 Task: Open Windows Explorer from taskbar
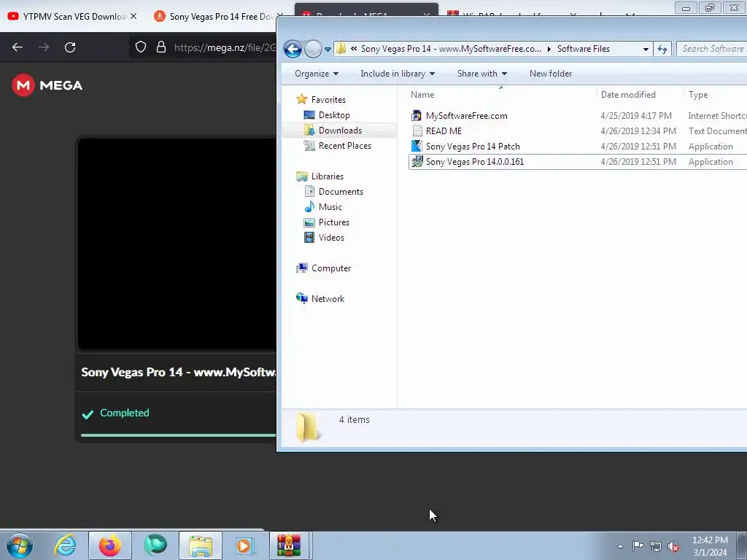point(201,545)
